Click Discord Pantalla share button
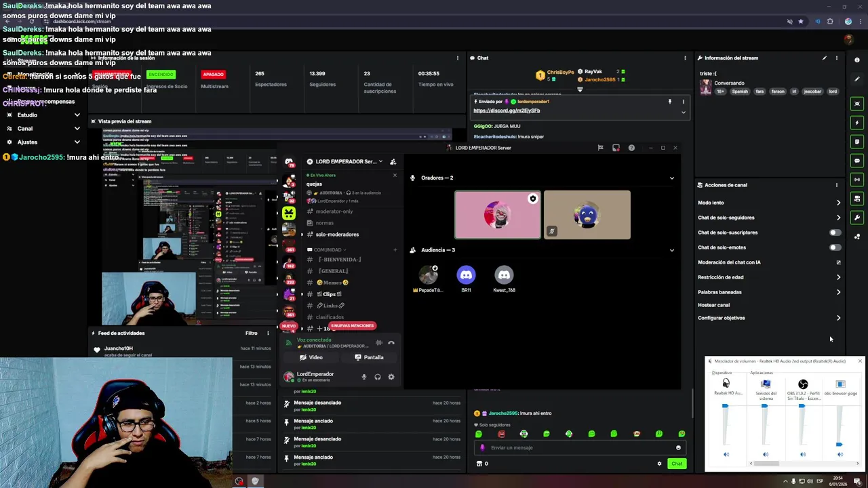The image size is (868, 488). click(369, 357)
